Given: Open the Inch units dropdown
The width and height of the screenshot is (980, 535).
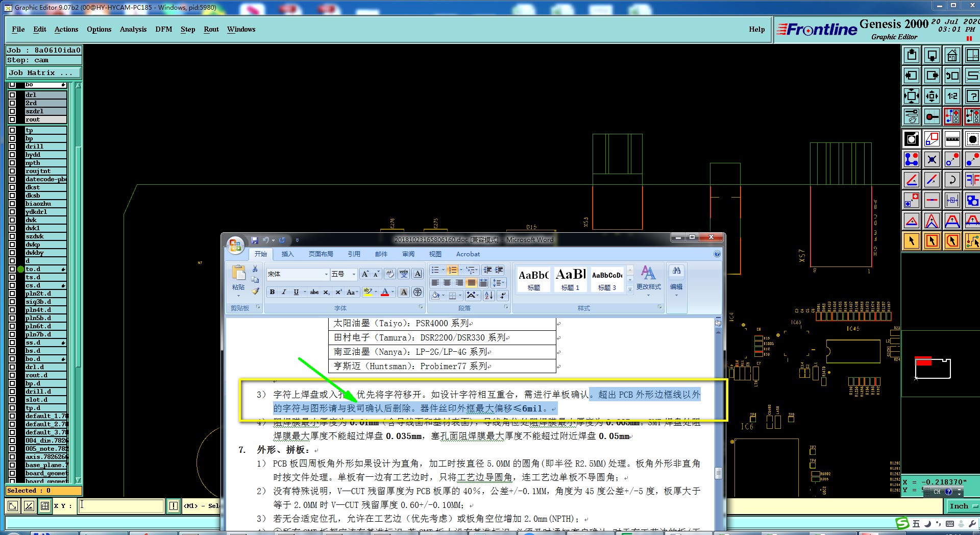Looking at the screenshot, I should pos(963,506).
